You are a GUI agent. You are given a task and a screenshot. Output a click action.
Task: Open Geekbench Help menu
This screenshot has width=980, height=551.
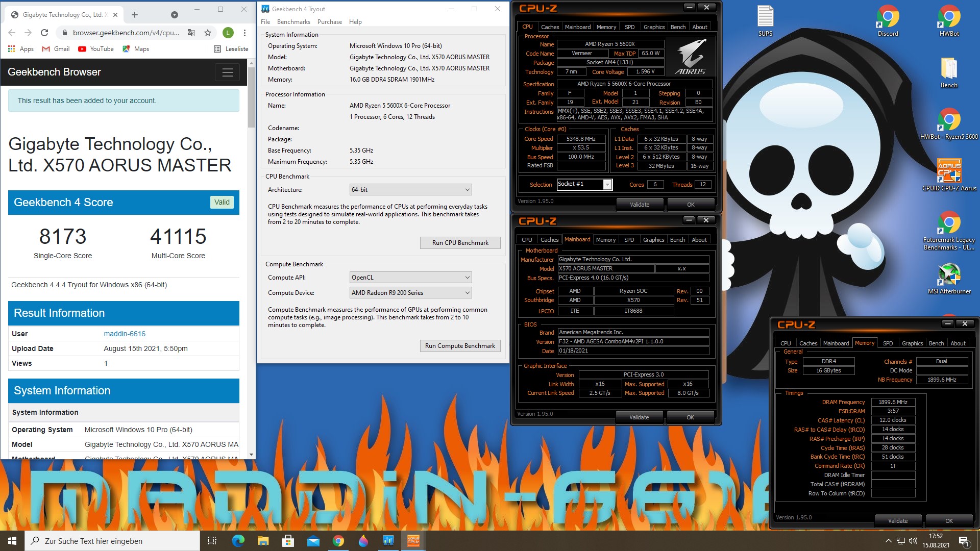click(355, 22)
